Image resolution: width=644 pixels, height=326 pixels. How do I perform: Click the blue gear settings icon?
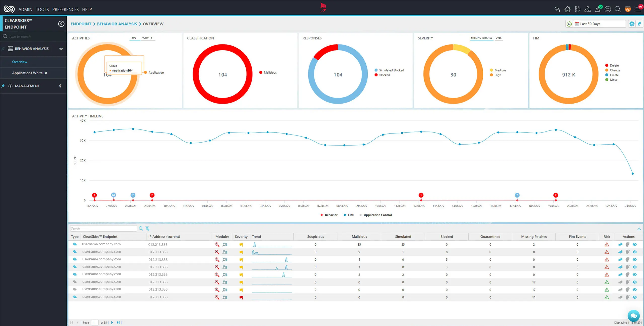pos(632,24)
